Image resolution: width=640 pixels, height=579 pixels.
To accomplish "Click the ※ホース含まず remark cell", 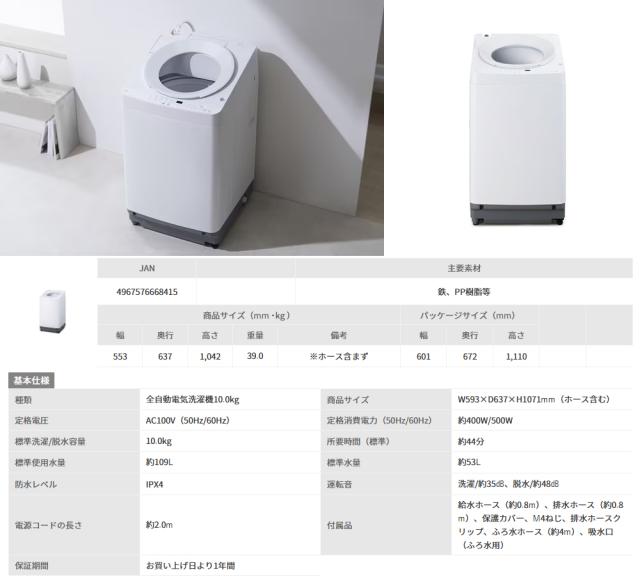I will tap(339, 357).
